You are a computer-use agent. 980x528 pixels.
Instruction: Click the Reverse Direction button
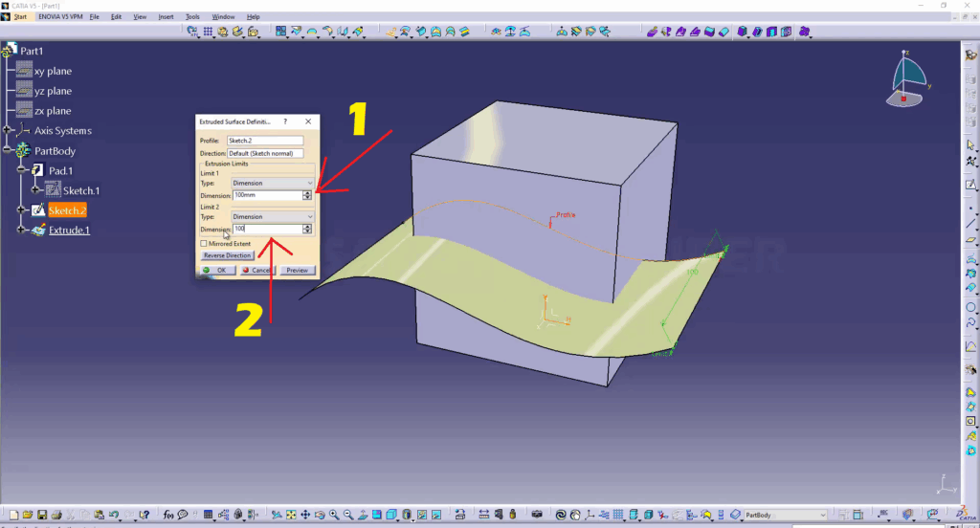[227, 256]
